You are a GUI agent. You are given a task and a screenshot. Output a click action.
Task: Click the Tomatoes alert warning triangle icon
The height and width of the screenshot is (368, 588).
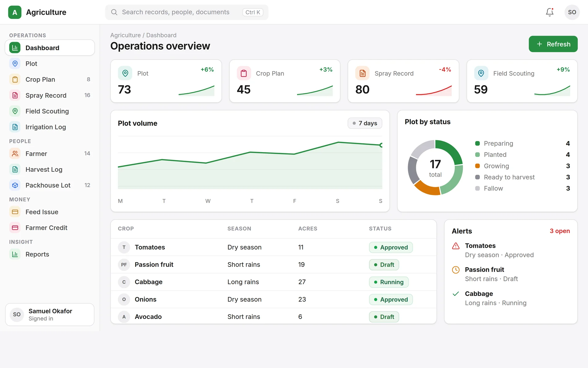click(456, 246)
